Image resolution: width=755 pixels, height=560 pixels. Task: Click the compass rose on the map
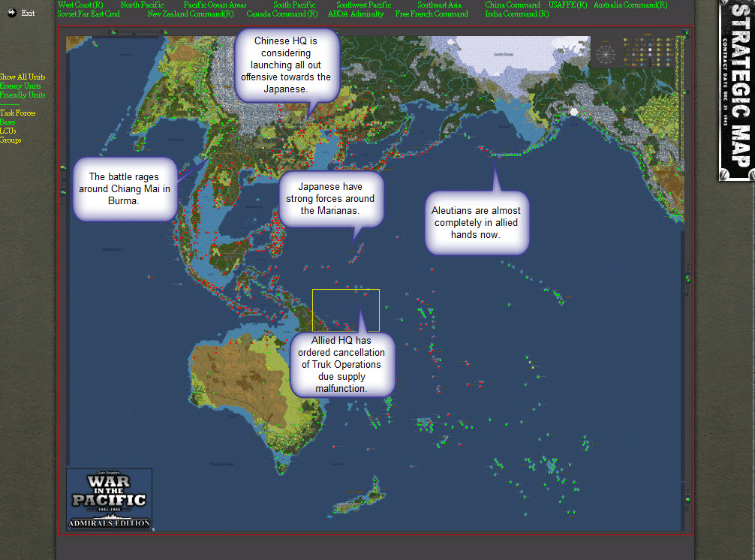[x=605, y=53]
